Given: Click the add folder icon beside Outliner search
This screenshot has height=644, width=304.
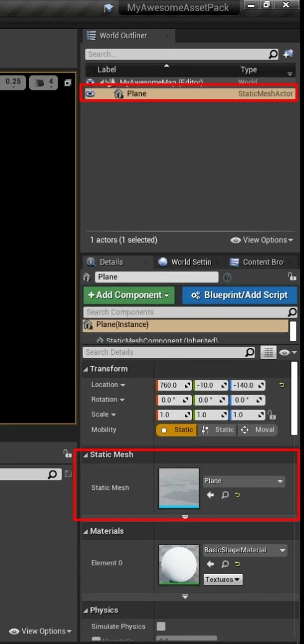Looking at the screenshot, I should tap(288, 54).
